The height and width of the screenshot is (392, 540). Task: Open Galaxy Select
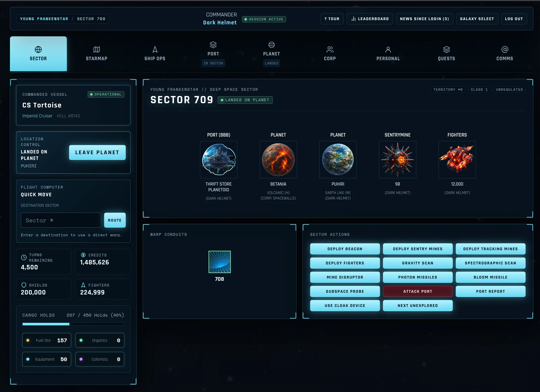(477, 19)
